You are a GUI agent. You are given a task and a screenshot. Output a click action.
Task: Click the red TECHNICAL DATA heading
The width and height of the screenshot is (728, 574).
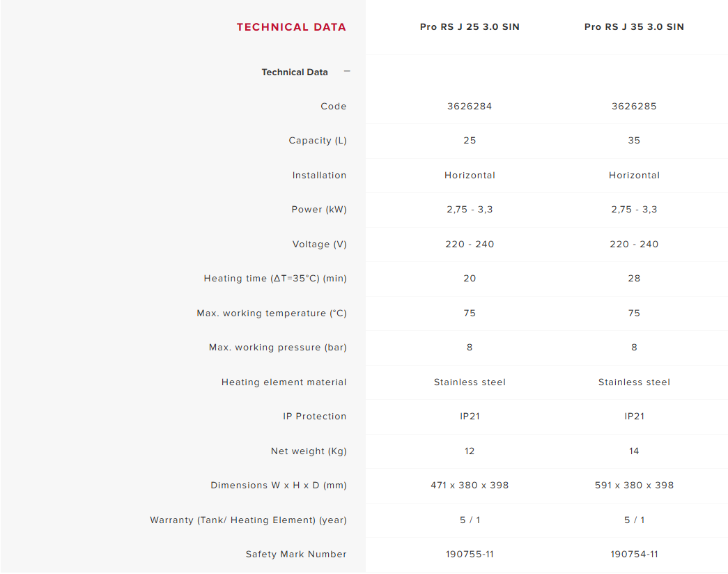pos(292,27)
